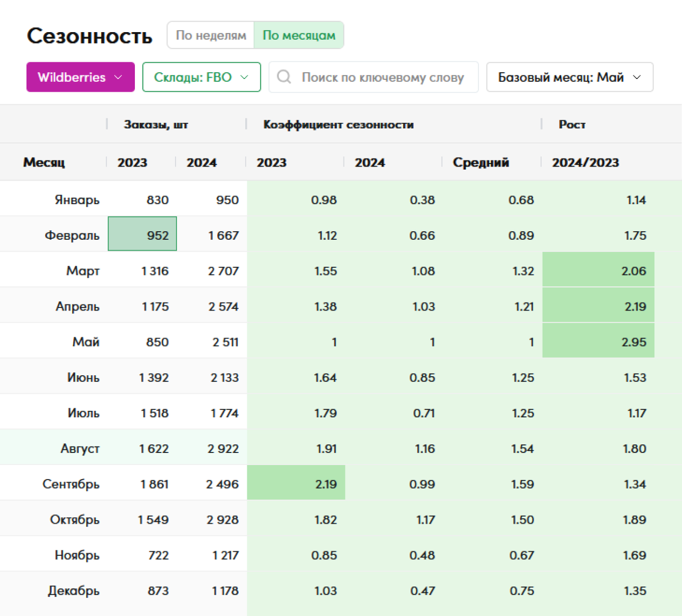Open the Wildberries marketplace dropdown
Viewport: 682px width, 616px height.
[x=80, y=77]
